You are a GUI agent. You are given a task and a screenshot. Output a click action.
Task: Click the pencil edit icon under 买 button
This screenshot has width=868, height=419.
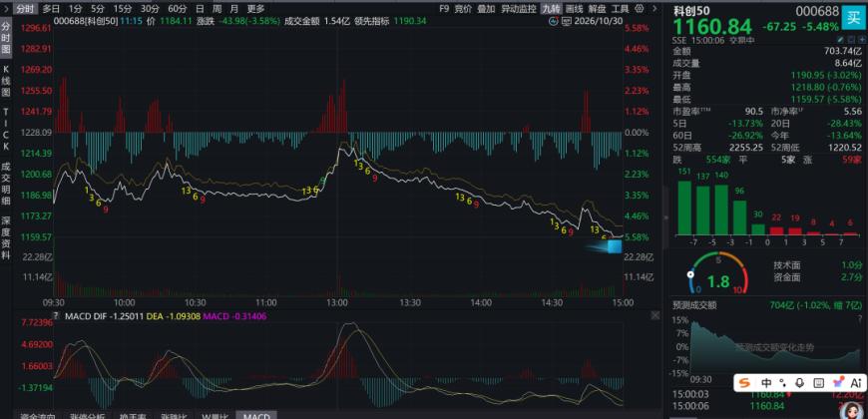pos(840,40)
